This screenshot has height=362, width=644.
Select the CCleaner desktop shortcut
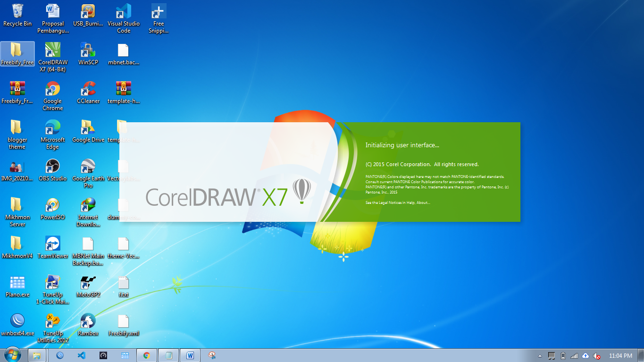point(88,93)
